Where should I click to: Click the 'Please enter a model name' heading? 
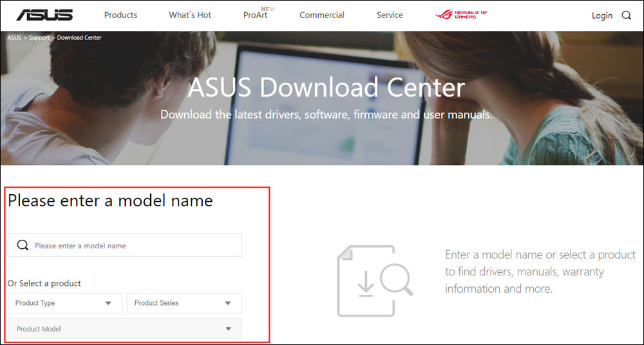click(x=111, y=201)
